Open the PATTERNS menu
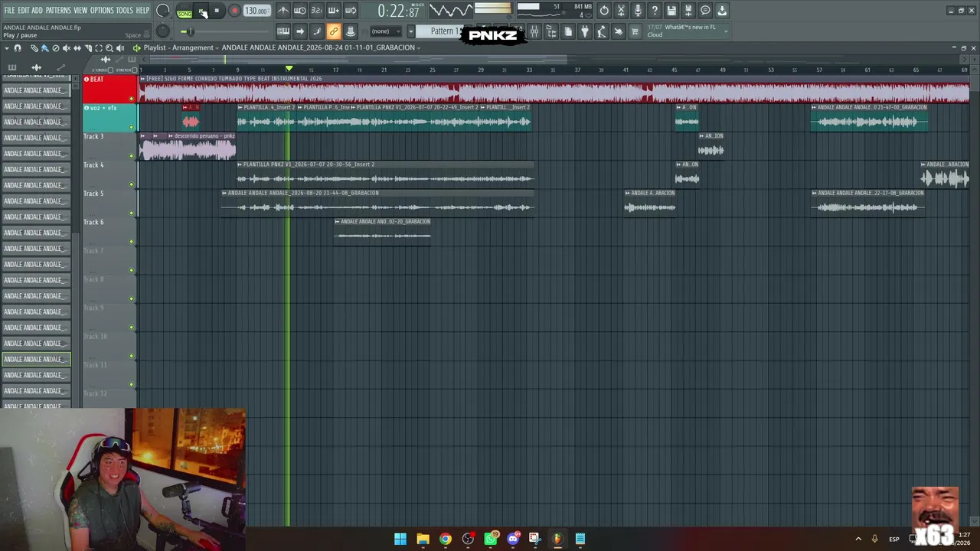The height and width of the screenshot is (551, 980). tap(58, 11)
